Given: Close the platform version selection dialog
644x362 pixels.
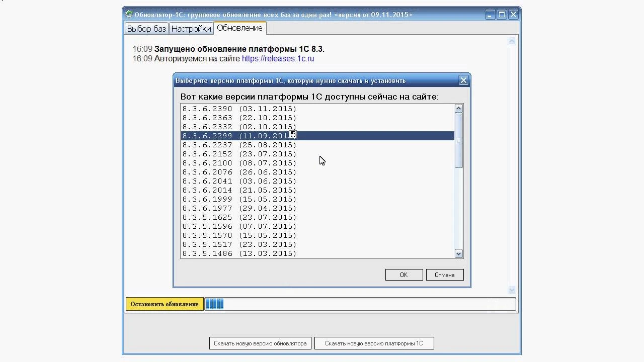Looking at the screenshot, I should (x=463, y=80).
